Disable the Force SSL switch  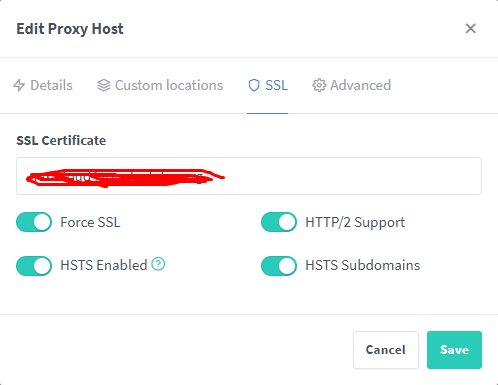point(34,222)
